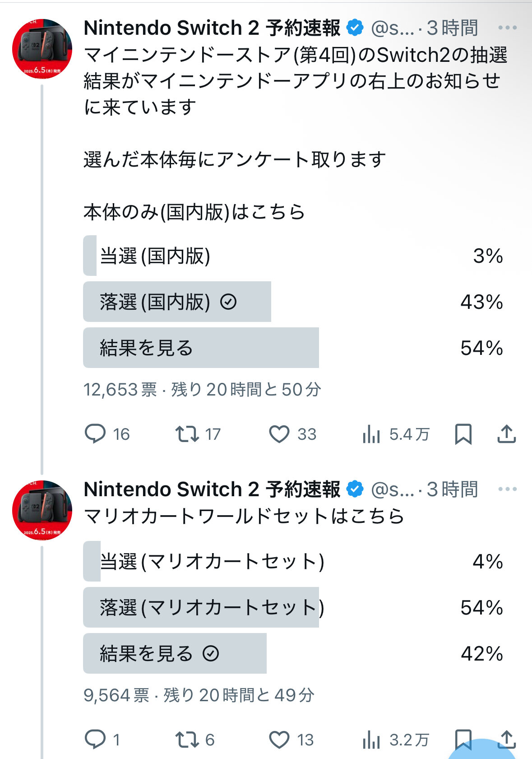Viewport: 532px width, 759px height.
Task: Open more options menu on first tweet
Action: (508, 28)
